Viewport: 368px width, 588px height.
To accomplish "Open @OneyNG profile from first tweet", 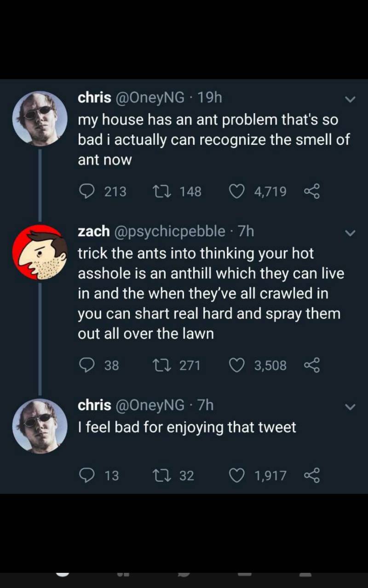I will tap(149, 97).
